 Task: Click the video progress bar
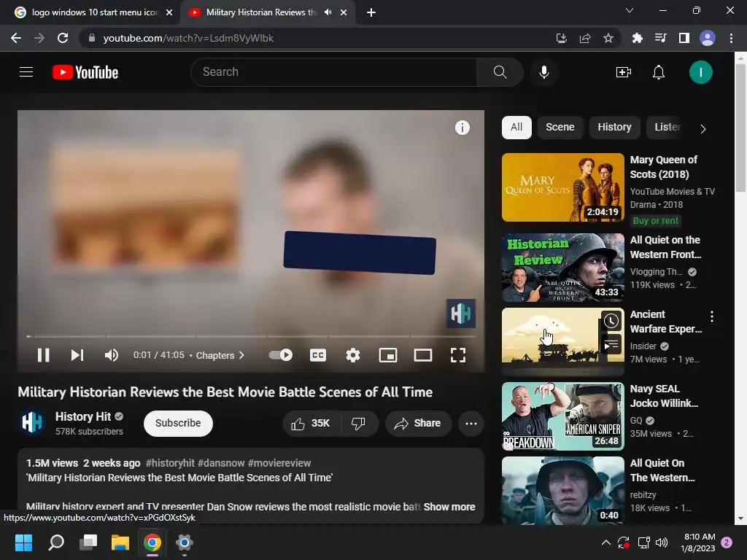251,336
